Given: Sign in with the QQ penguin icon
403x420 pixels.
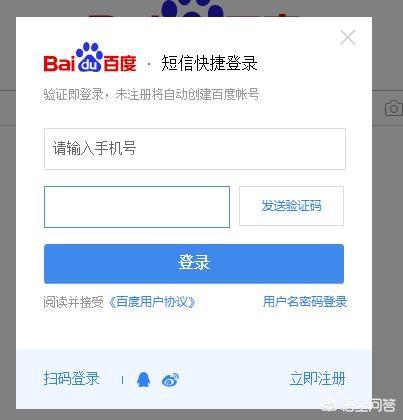Looking at the screenshot, I should [x=143, y=379].
